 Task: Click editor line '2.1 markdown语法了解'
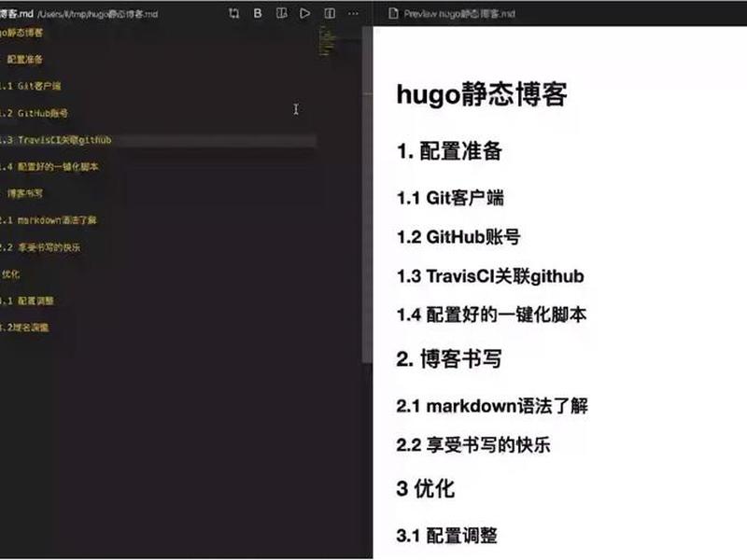[x=49, y=220]
